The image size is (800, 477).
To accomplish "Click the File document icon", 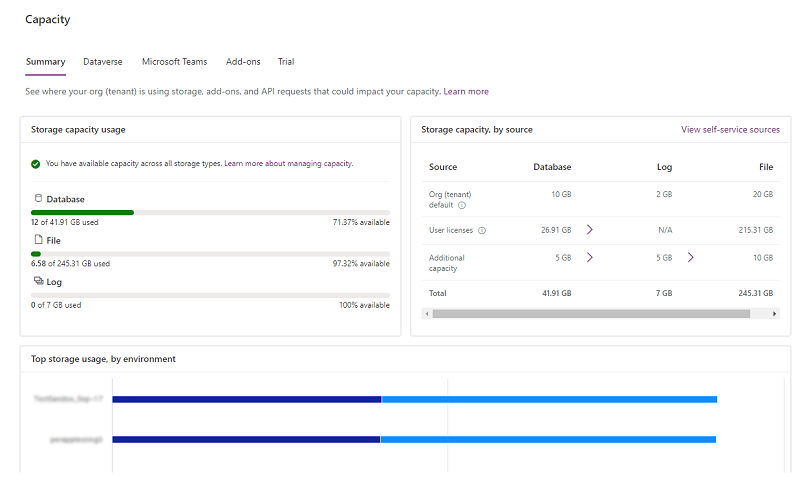I will pos(38,240).
